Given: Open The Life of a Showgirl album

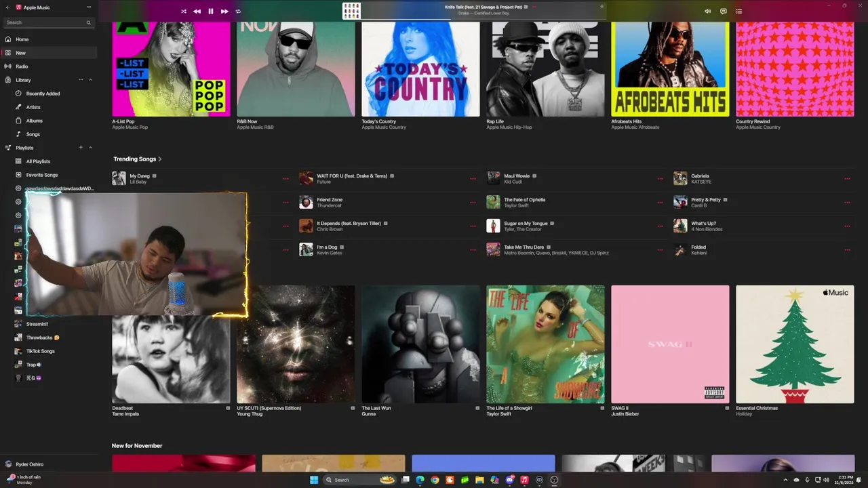Looking at the screenshot, I should (x=545, y=344).
